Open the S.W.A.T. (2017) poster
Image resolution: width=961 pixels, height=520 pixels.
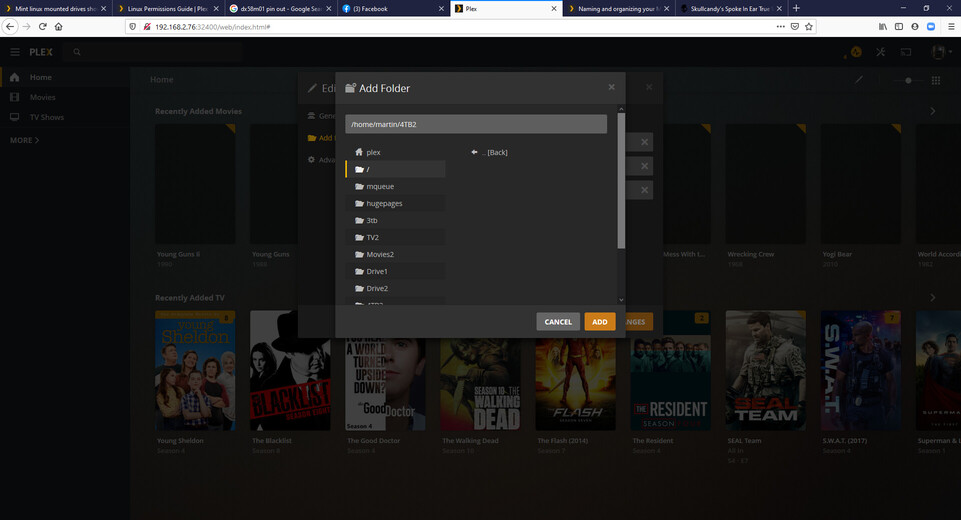click(x=860, y=370)
